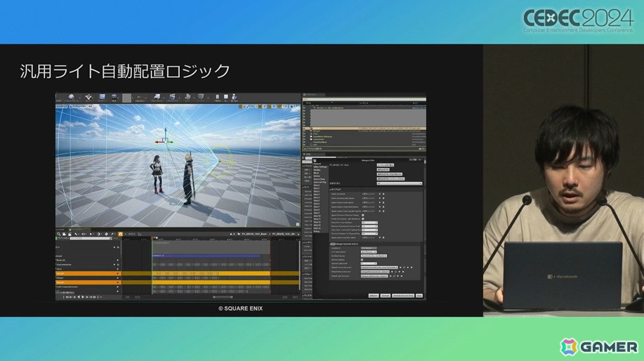Click the PV_GRAISE_1041_Base breadcrumb

coord(255,234)
